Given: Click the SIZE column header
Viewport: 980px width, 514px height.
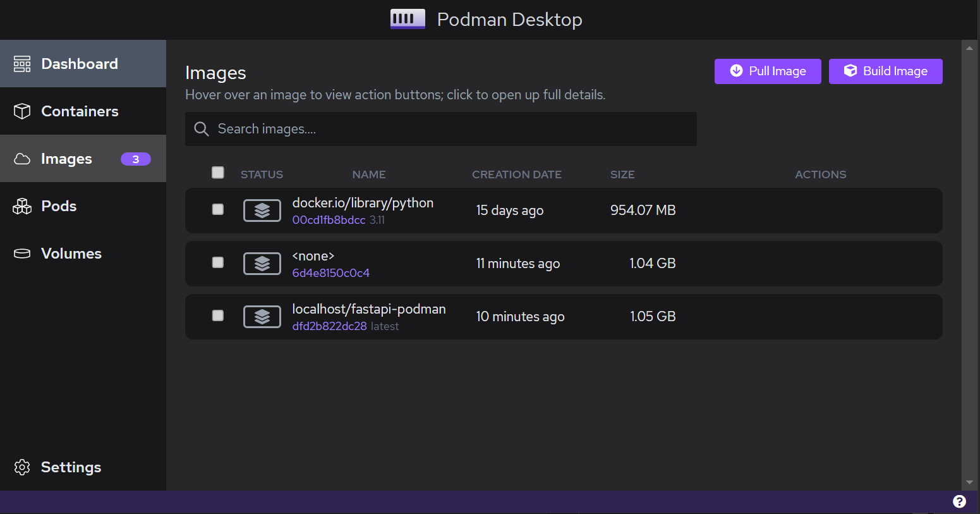Looking at the screenshot, I should point(622,174).
